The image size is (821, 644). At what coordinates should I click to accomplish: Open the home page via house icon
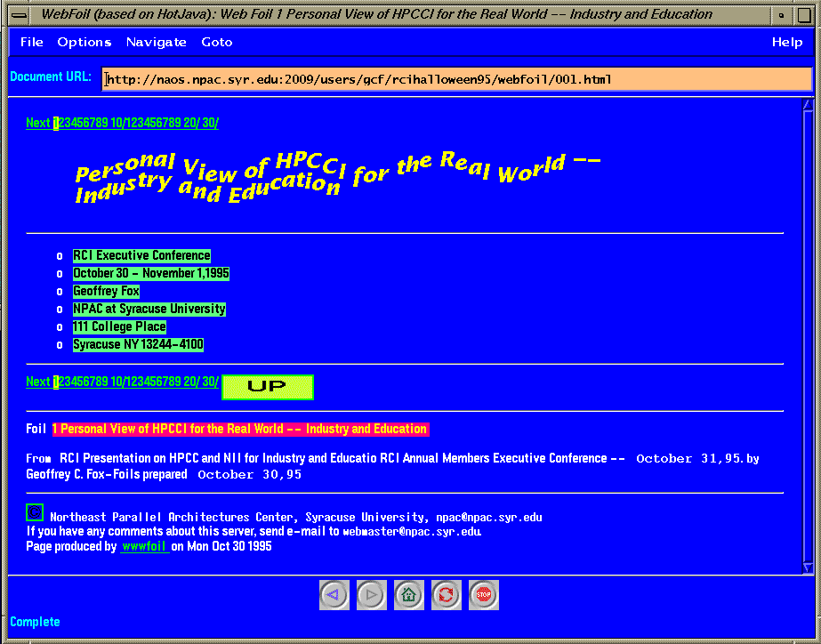409,595
